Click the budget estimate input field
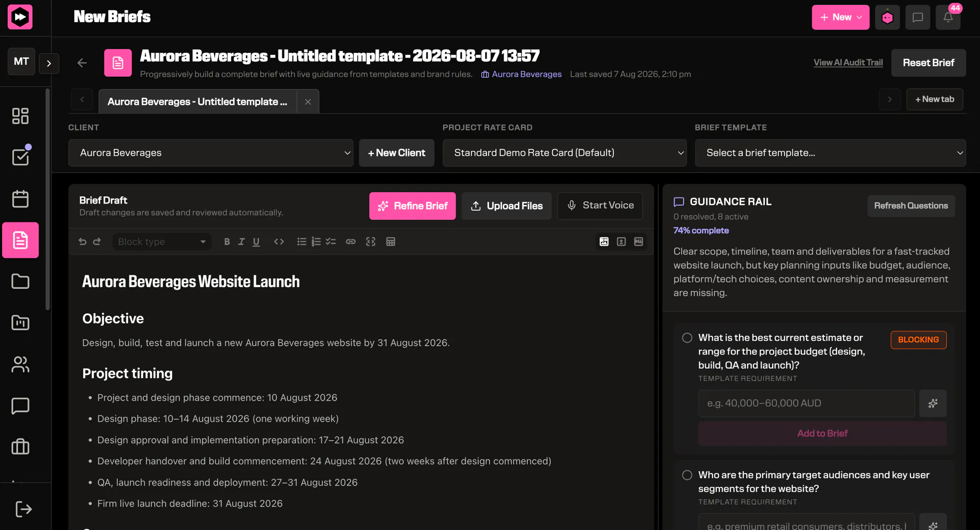 pyautogui.click(x=806, y=404)
